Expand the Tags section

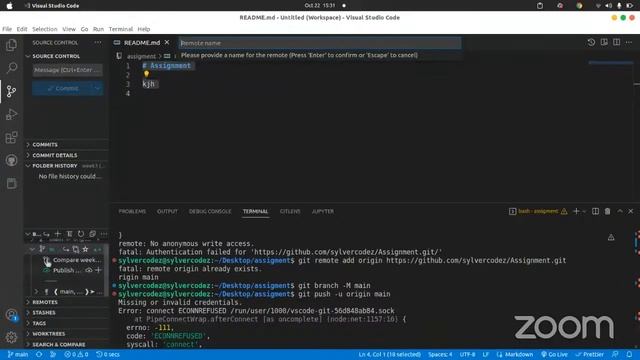(x=39, y=323)
